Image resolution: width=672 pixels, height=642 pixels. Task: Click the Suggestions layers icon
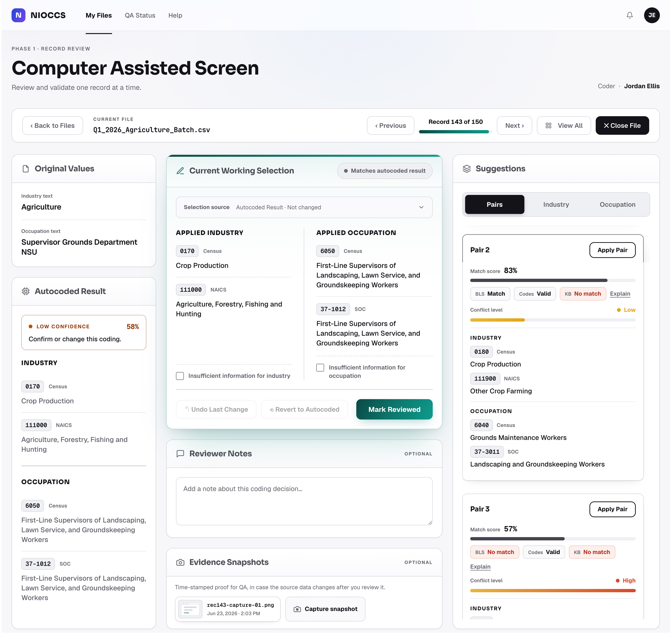pos(467,169)
